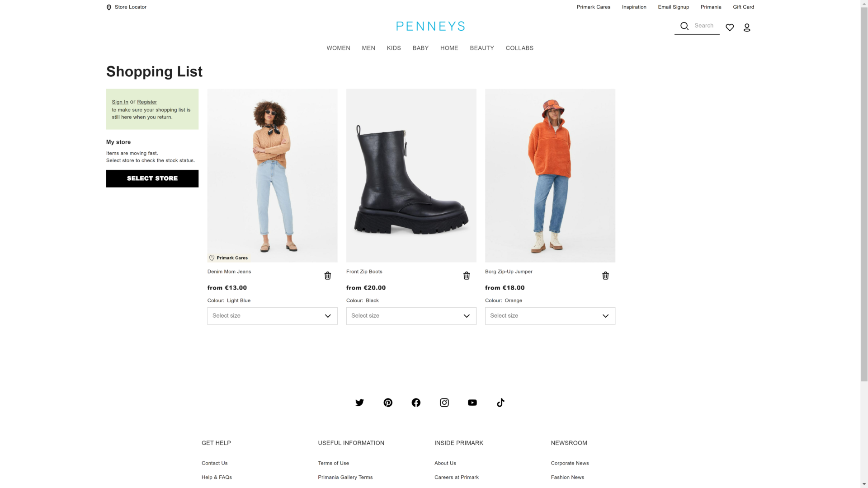Delete Front Zip Boots from list
This screenshot has height=488, width=868.
coord(467,276)
